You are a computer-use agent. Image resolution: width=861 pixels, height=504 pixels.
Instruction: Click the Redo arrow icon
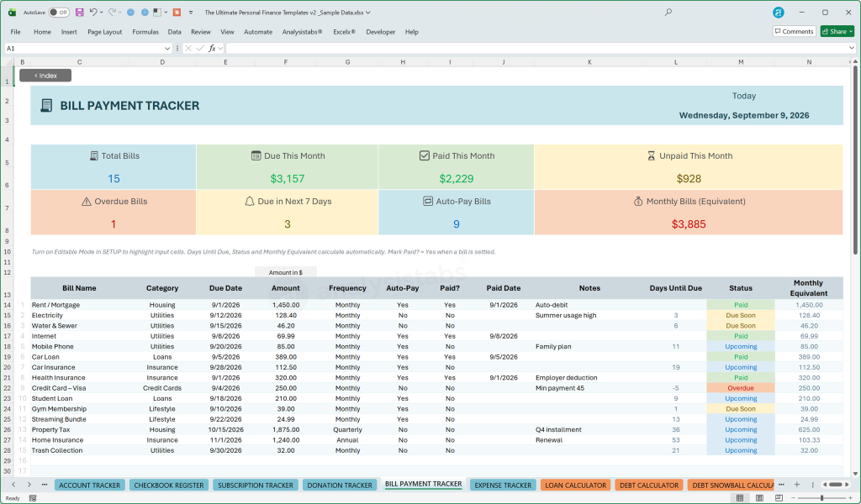112,12
